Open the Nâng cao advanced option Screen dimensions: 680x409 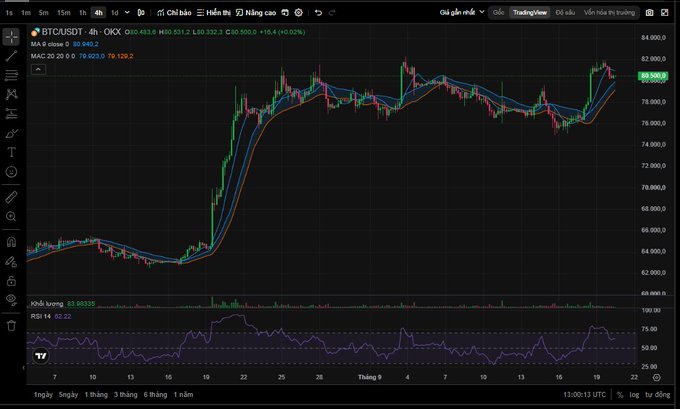(x=256, y=13)
